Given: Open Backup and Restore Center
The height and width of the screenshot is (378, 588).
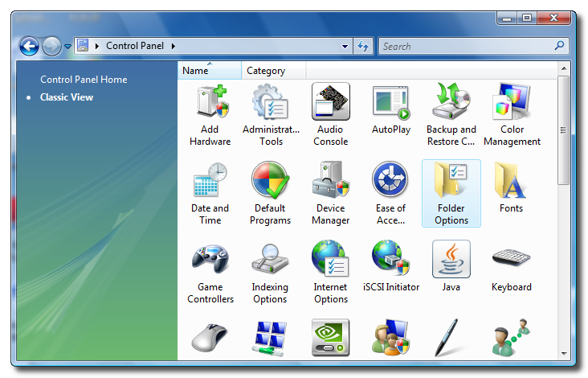Looking at the screenshot, I should [x=451, y=113].
